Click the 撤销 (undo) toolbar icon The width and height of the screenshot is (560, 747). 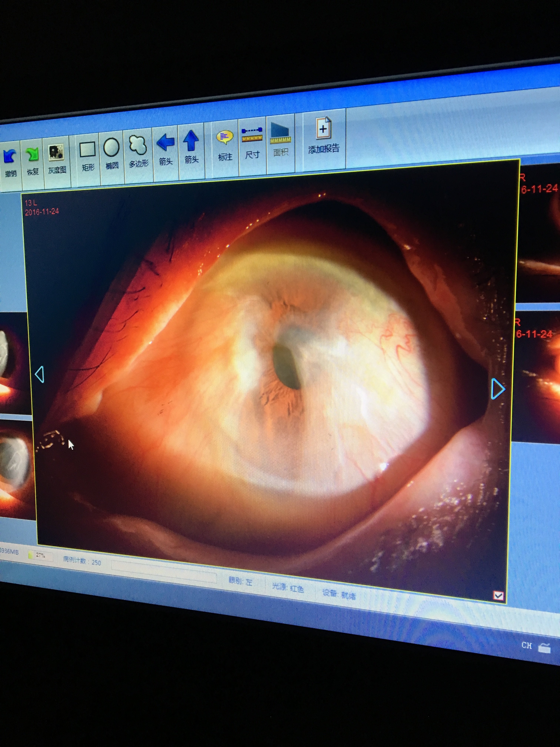[10, 163]
